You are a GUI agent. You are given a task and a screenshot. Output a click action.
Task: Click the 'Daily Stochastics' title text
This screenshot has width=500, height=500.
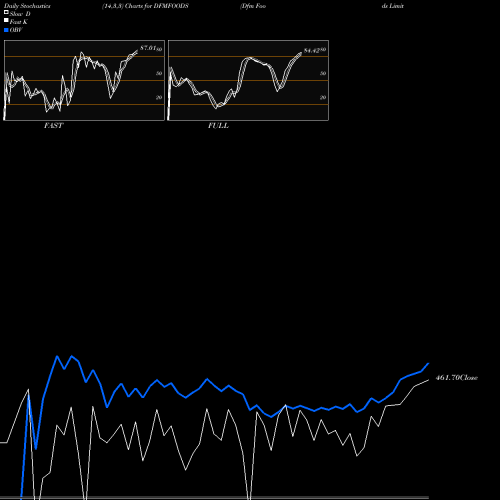tap(27, 6)
